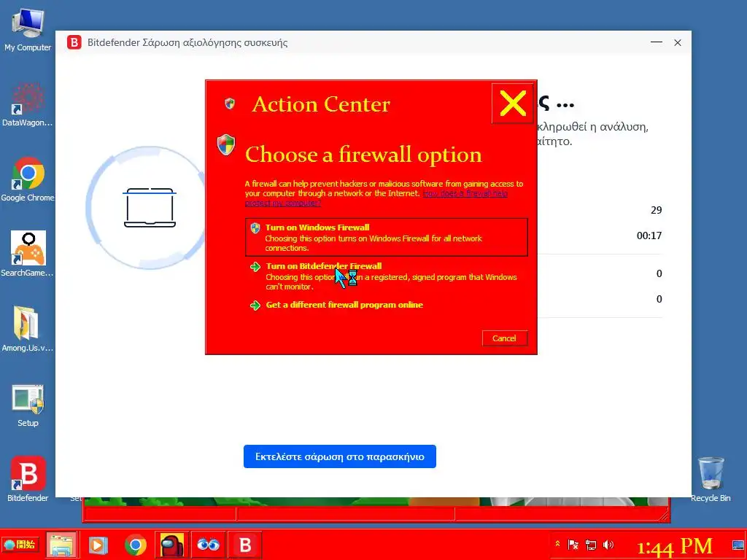
Task: Open the Recycle Bin
Action: pos(711,479)
